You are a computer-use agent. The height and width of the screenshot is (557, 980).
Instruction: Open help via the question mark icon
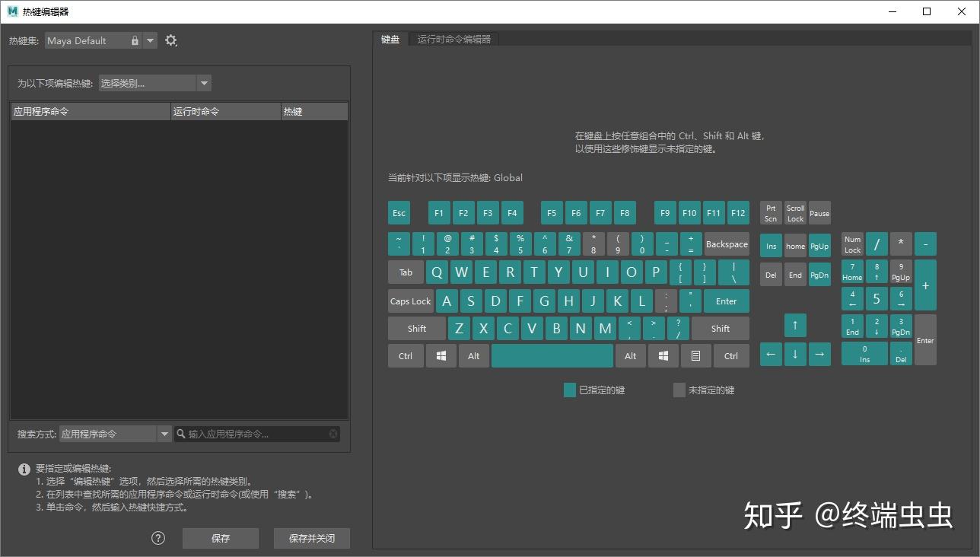pos(158,538)
